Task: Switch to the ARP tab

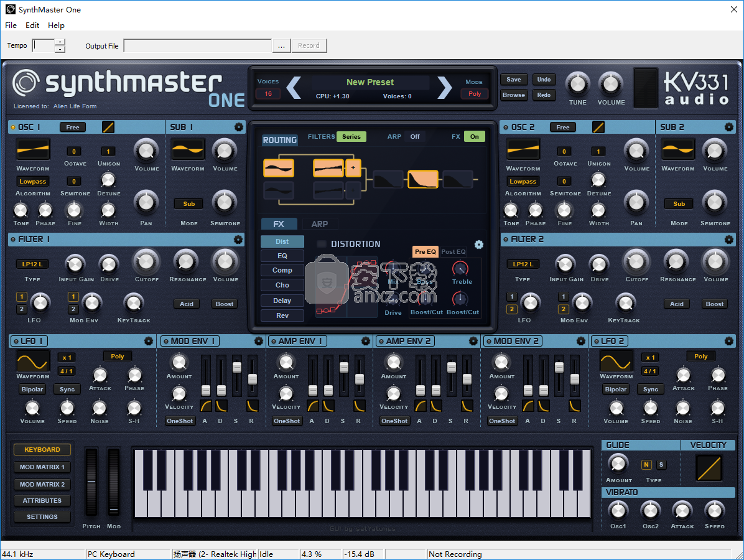Action: (x=319, y=224)
